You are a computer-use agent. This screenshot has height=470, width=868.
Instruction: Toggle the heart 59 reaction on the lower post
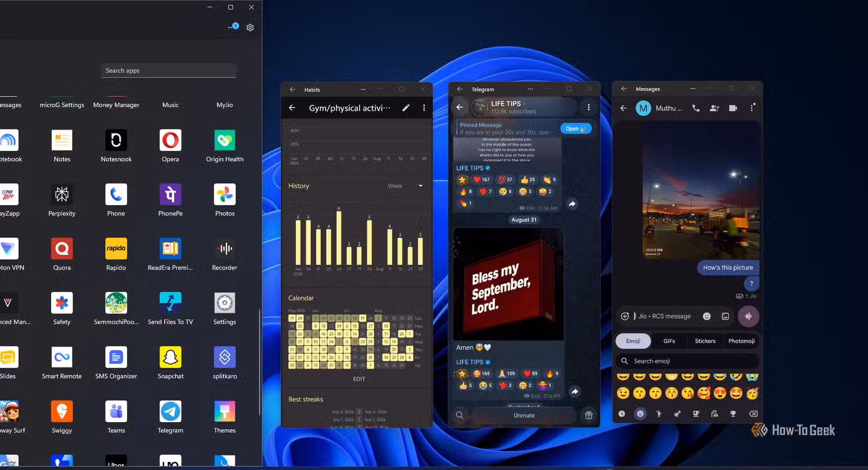[530, 373]
